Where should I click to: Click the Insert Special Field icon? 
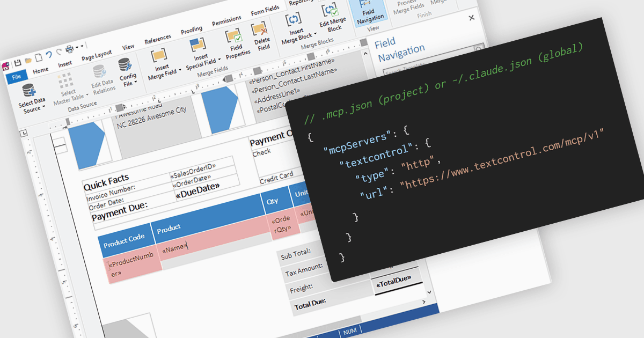coord(197,46)
